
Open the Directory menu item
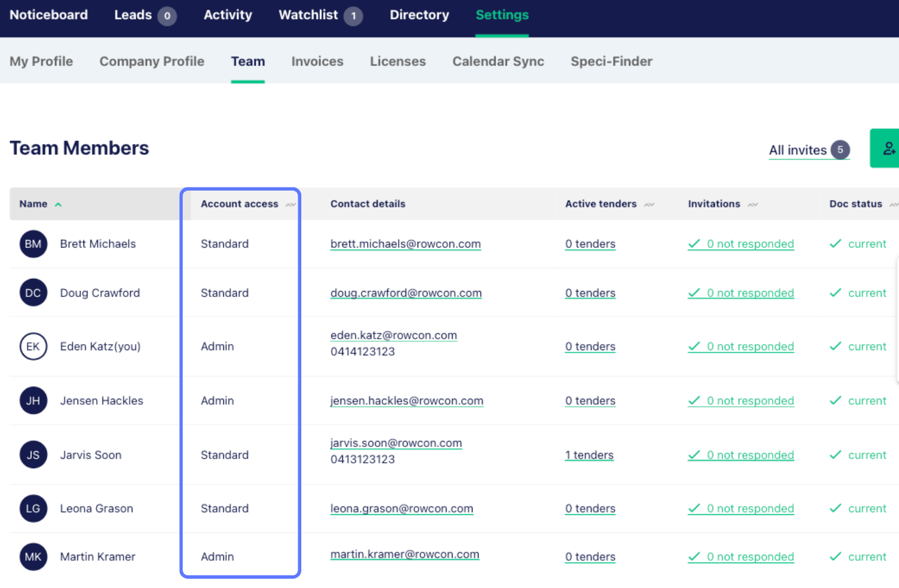419,15
